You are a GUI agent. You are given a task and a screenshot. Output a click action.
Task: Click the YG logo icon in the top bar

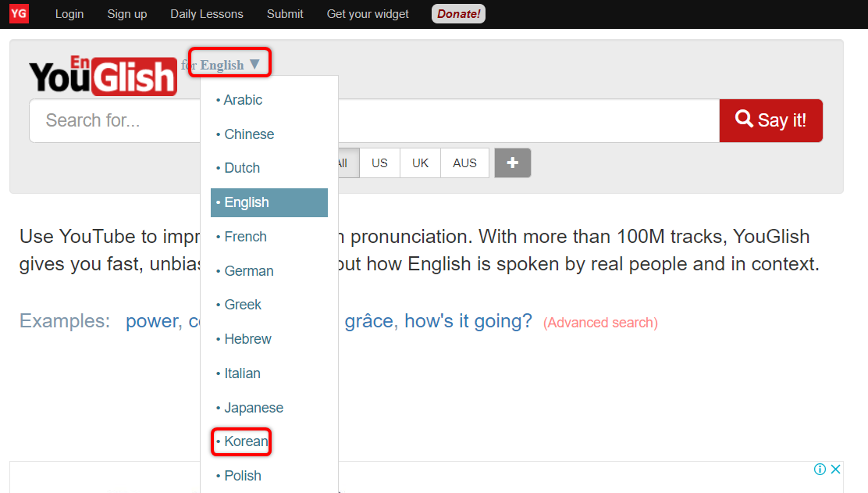click(19, 14)
